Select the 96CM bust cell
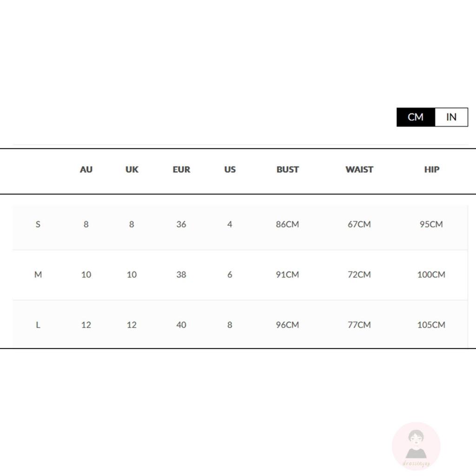The height and width of the screenshot is (476, 476). [287, 325]
